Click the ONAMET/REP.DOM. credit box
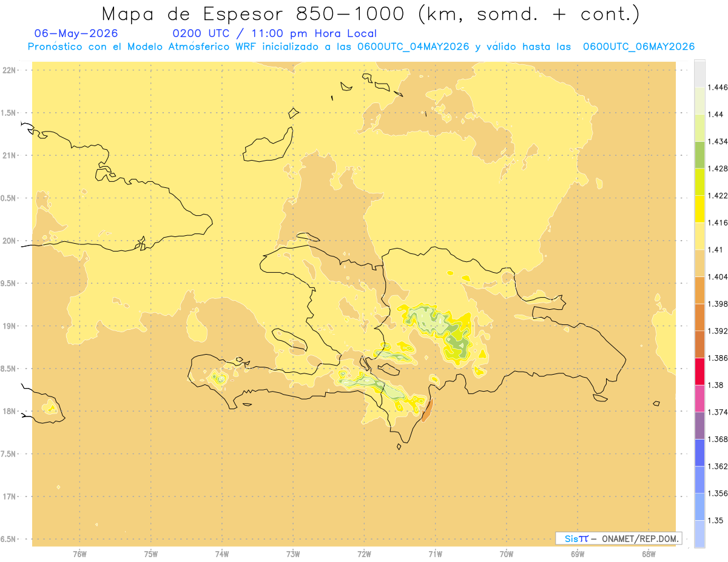 [619, 538]
